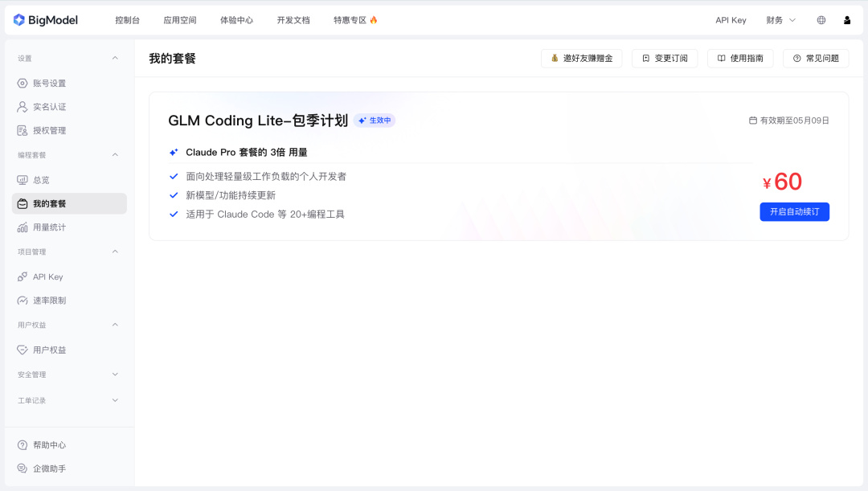Open the 常见问题 button
This screenshot has width=868, height=491.
click(816, 58)
